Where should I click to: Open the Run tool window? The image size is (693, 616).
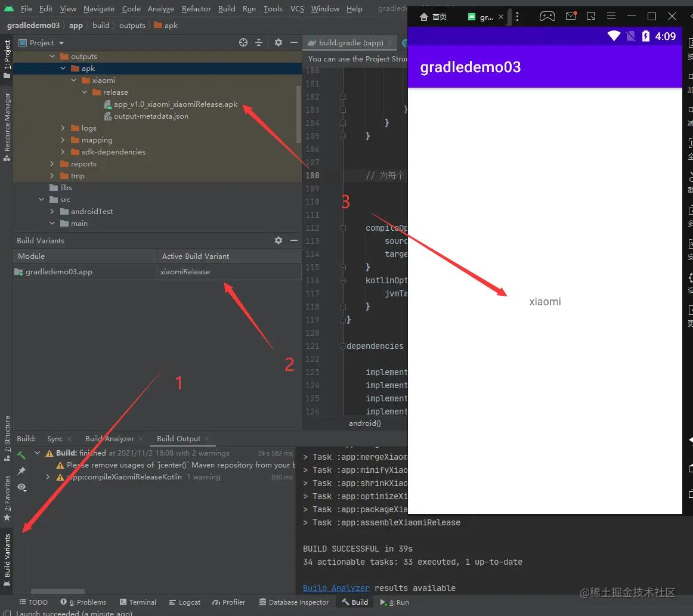click(395, 602)
